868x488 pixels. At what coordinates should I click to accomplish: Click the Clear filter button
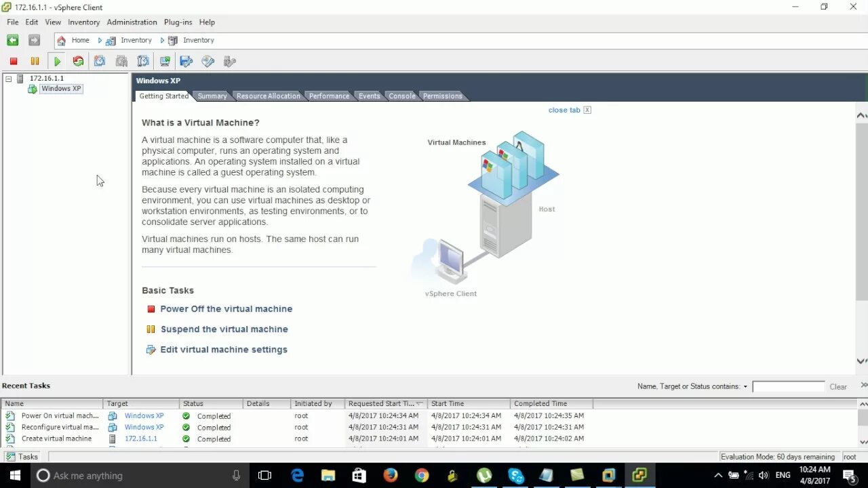tap(838, 387)
